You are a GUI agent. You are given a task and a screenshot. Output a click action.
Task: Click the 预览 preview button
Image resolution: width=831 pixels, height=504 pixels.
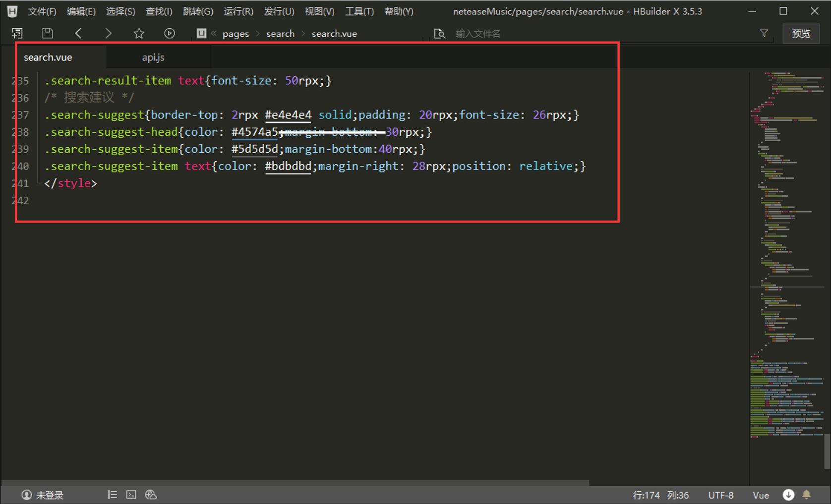point(801,34)
